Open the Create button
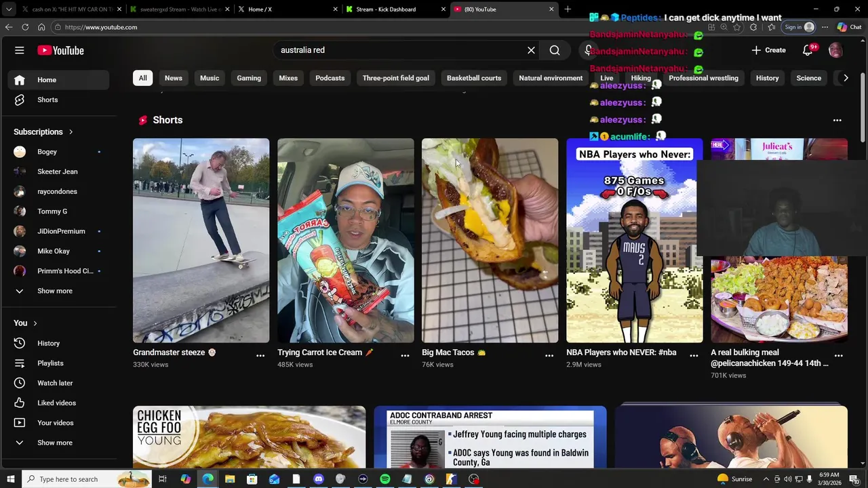The height and width of the screenshot is (488, 868). tap(768, 50)
